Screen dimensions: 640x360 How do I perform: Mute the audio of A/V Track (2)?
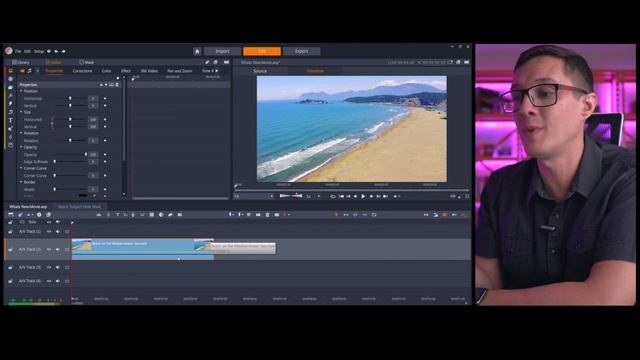(58, 249)
